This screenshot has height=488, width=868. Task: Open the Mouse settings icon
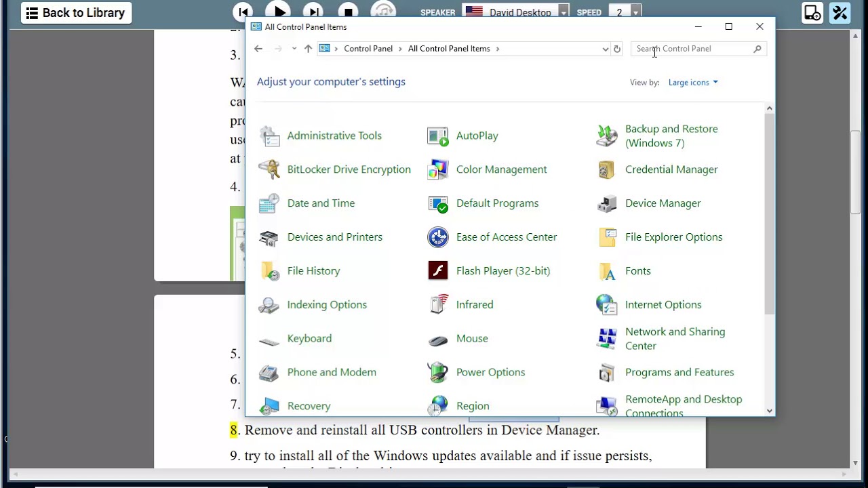coord(438,340)
